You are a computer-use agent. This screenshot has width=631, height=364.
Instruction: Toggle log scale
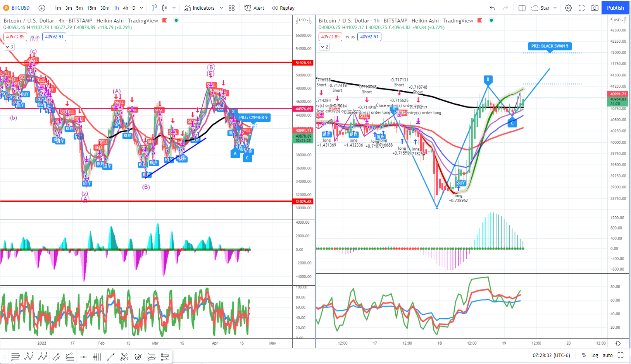click(595, 355)
